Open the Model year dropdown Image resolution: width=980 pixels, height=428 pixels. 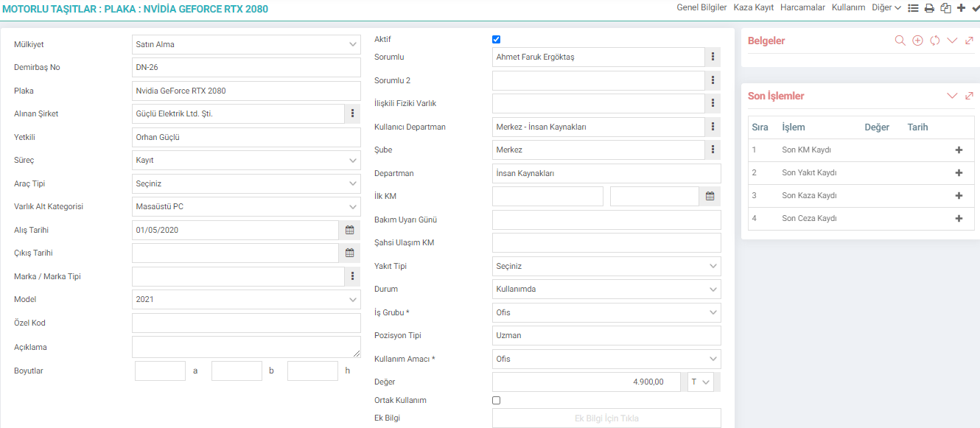246,300
